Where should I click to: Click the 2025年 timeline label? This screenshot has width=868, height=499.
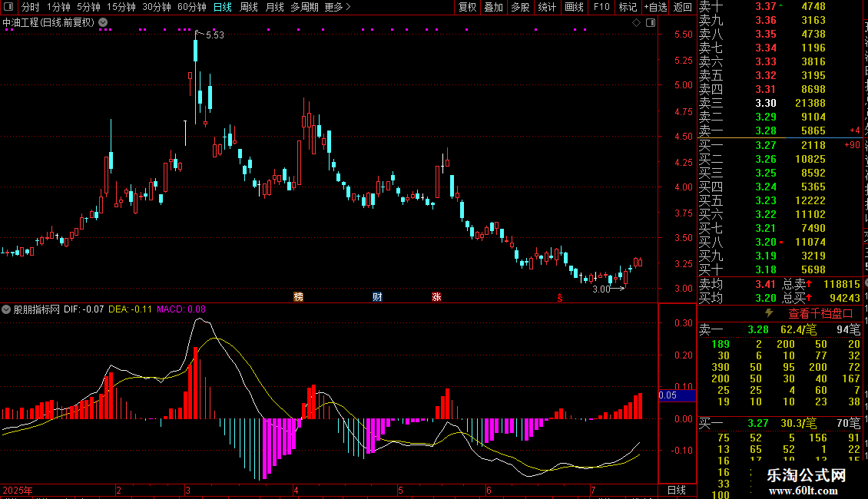18,490
